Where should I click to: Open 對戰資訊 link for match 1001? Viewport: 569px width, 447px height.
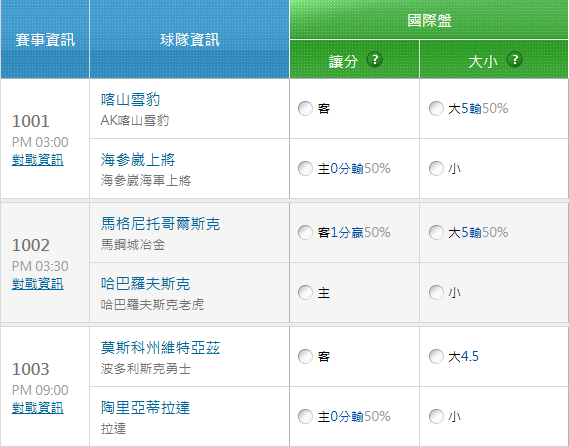[38, 160]
